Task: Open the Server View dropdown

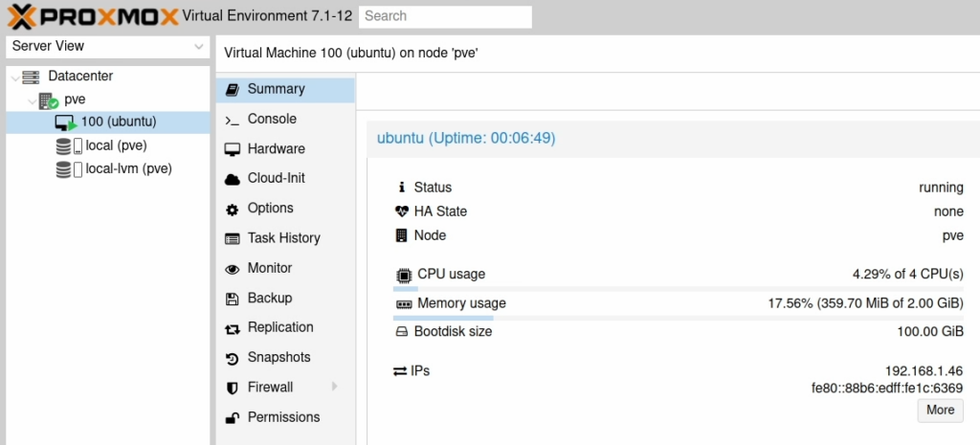Action: point(107,46)
